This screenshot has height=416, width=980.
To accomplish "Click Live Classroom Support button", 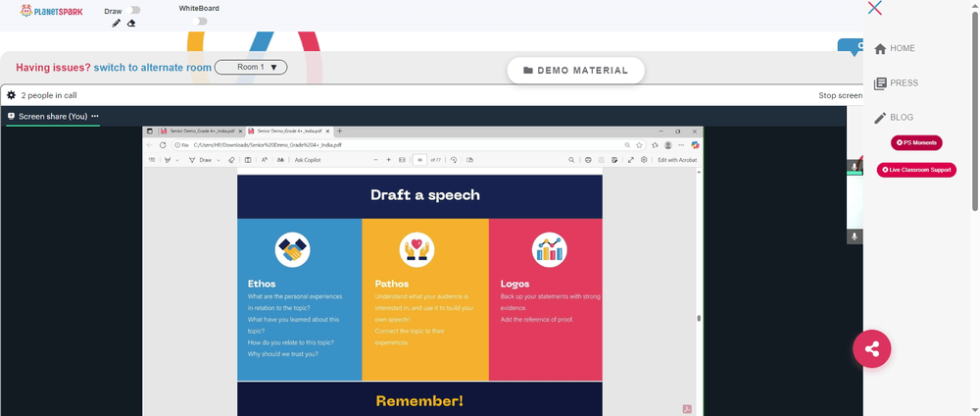I will (916, 170).
